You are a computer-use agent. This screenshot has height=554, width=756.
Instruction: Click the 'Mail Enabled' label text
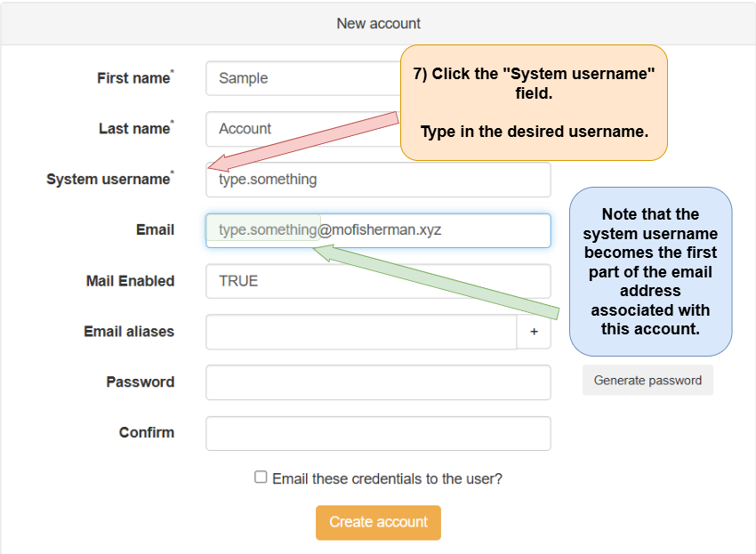pyautogui.click(x=130, y=281)
